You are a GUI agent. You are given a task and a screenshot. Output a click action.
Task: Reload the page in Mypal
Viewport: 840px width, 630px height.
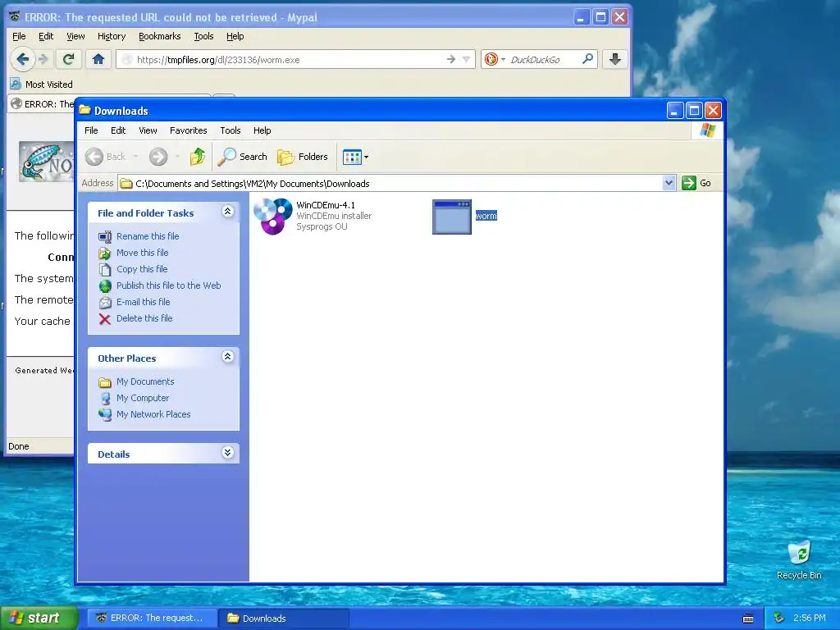(69, 59)
